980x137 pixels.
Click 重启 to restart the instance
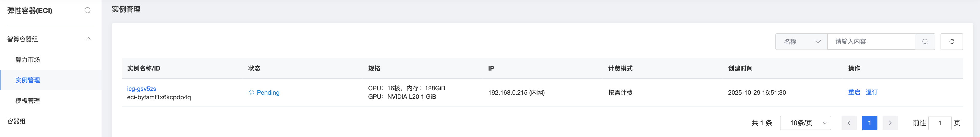[854, 92]
